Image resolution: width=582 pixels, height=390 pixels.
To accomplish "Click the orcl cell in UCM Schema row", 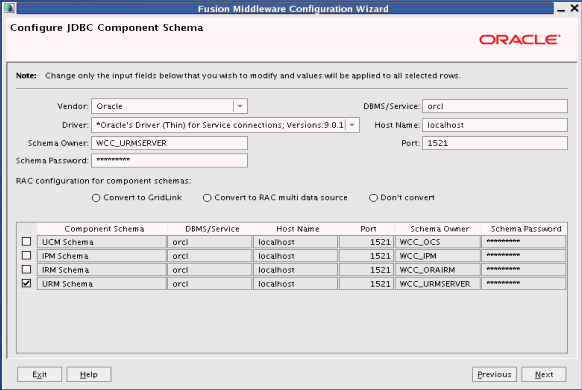I will tap(210, 242).
